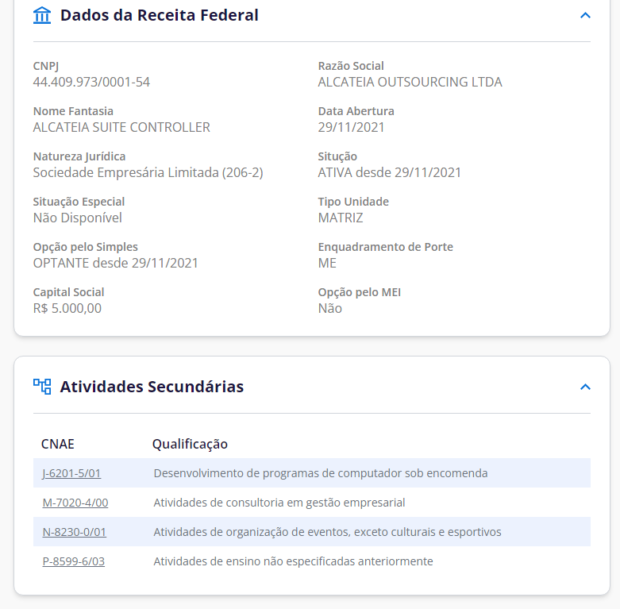Click the Opção pelo MEI label
Image resolution: width=620 pixels, height=609 pixels.
[359, 292]
